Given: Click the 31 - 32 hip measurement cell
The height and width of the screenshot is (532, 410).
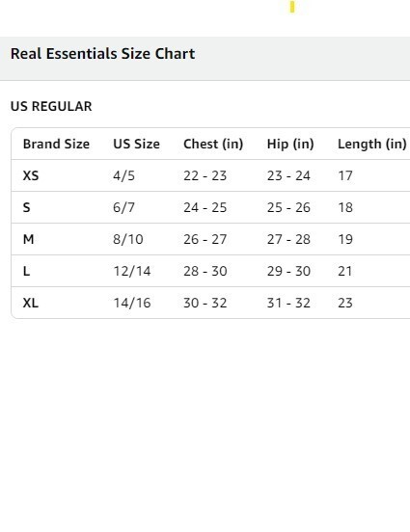Looking at the screenshot, I should coord(288,303).
